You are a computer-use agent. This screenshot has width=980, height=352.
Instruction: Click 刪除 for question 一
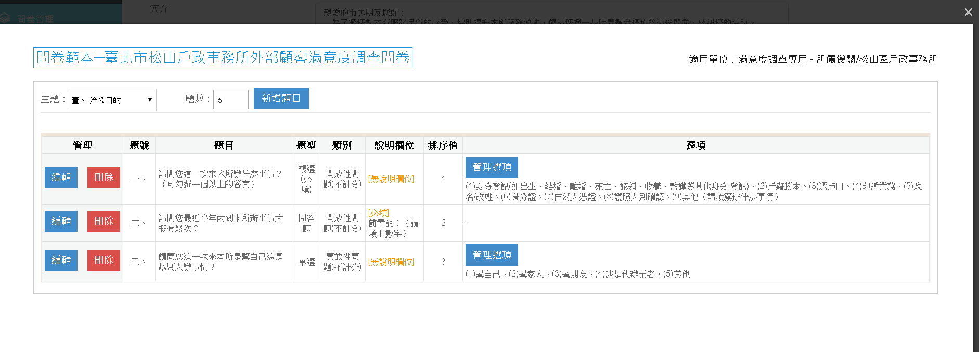click(x=104, y=177)
